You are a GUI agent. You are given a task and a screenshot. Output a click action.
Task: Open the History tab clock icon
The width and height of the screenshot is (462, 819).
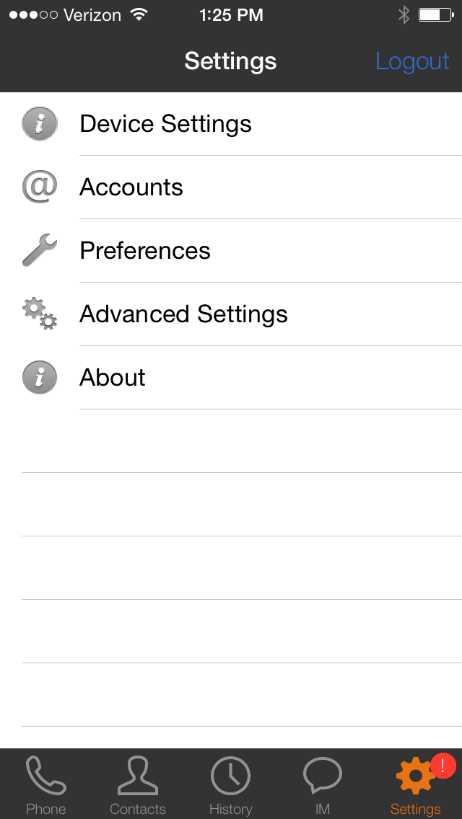click(230, 776)
